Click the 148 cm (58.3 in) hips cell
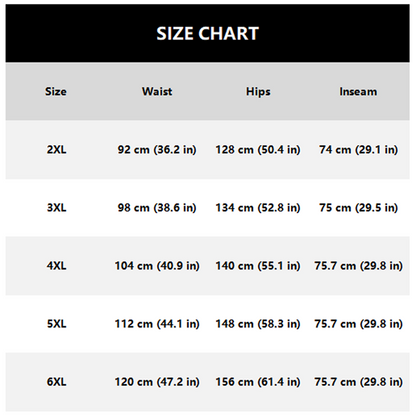This screenshot has width=416, height=416. (258, 324)
